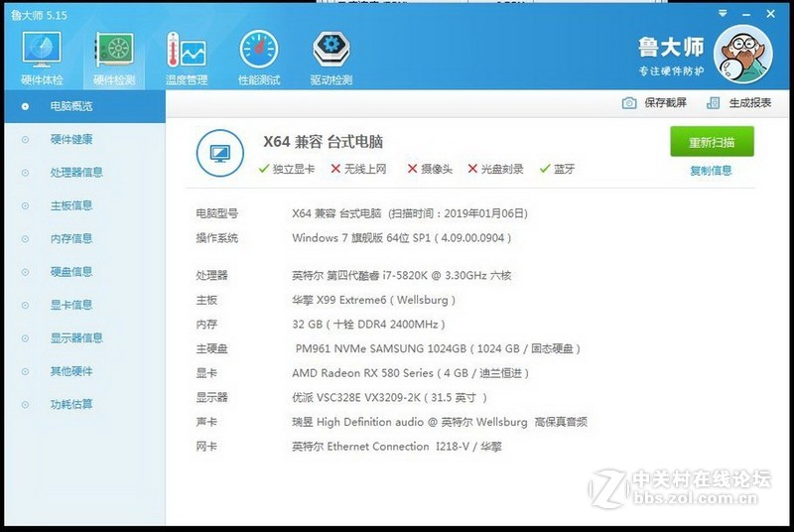Click the 处理器 row label

(211, 276)
